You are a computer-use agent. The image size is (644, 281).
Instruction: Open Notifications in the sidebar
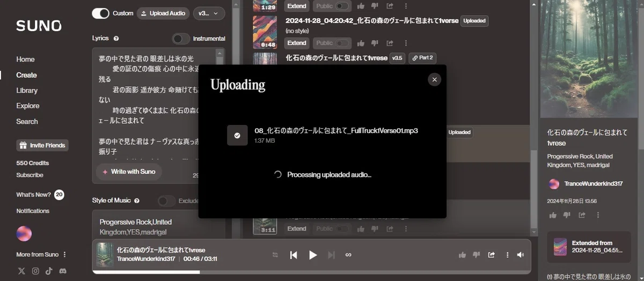[x=33, y=211]
